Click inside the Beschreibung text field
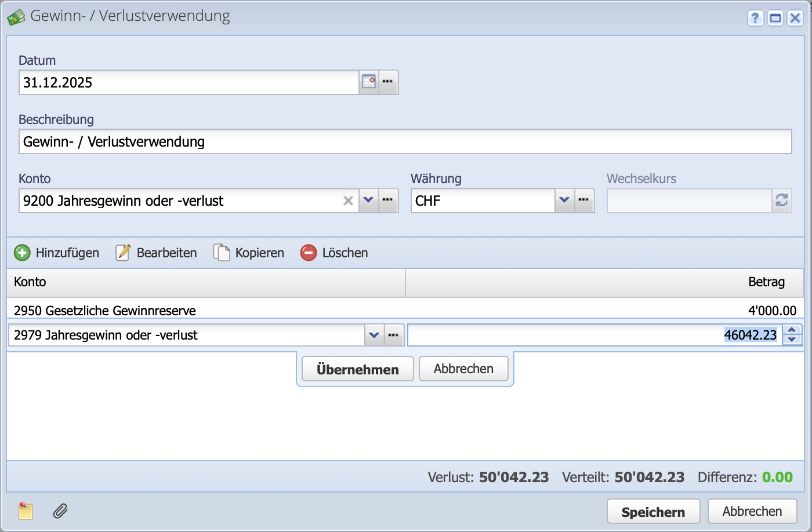Viewport: 812px width, 532px height. (x=232, y=141)
